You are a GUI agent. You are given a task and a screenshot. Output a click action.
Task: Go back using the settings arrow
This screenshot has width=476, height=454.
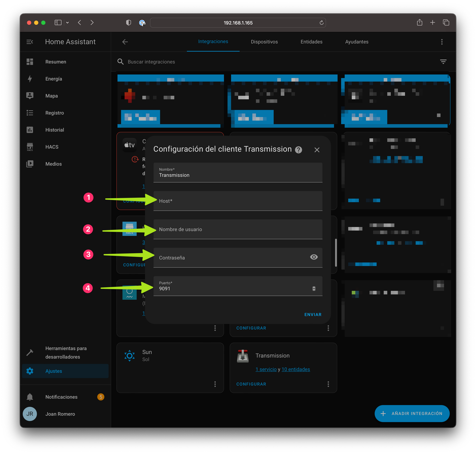pyautogui.click(x=125, y=42)
